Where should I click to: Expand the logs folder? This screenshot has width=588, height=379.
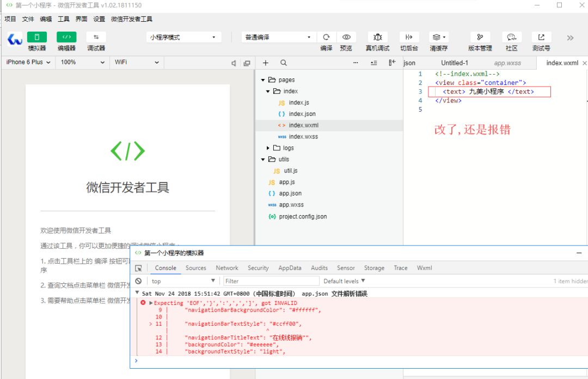coord(268,148)
